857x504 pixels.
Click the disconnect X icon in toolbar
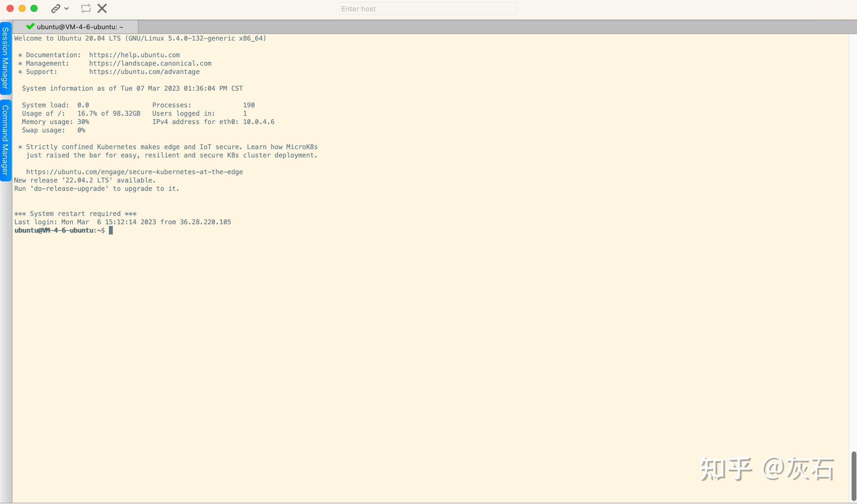(102, 8)
